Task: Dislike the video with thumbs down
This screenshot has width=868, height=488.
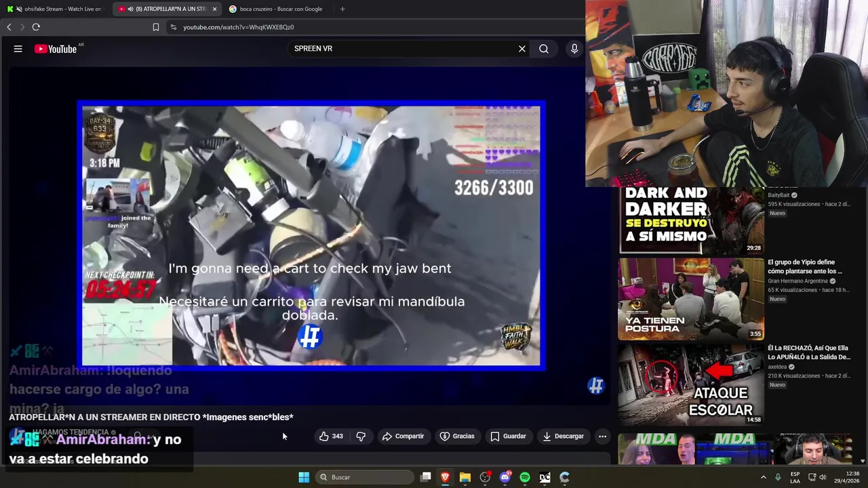Action: point(361,436)
